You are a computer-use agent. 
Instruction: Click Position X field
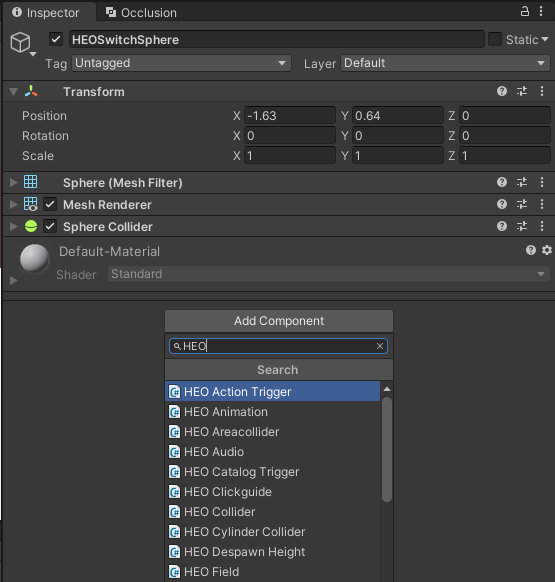tap(290, 115)
